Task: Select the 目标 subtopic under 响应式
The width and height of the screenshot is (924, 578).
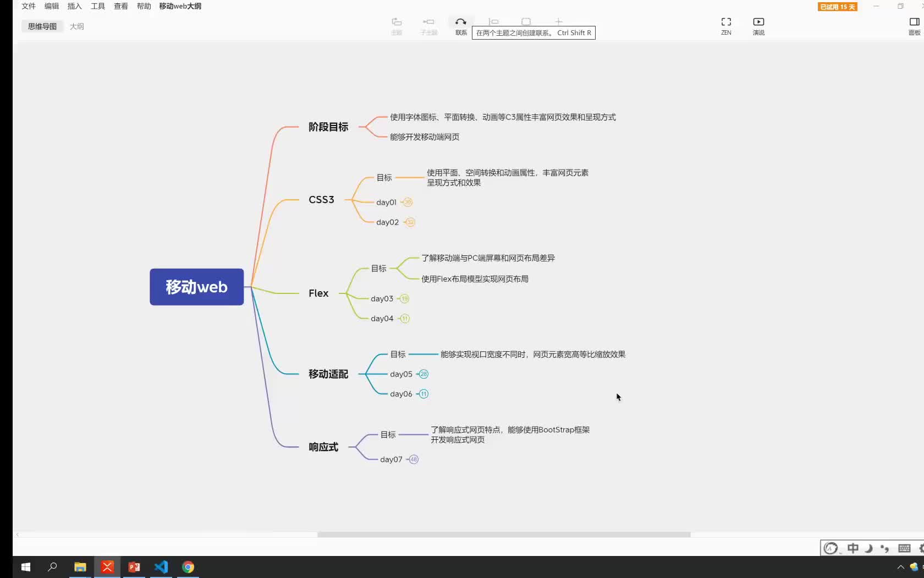Action: (x=388, y=435)
